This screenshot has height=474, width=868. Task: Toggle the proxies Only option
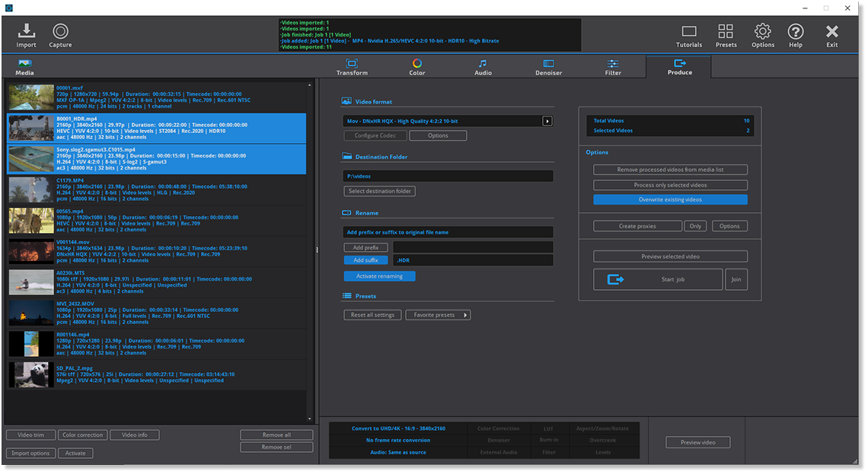(695, 226)
